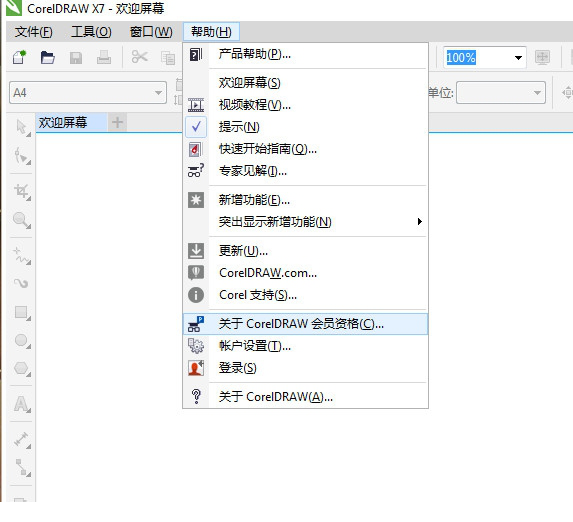Select the Text tool
This screenshot has width=573, height=522.
pyautogui.click(x=22, y=404)
